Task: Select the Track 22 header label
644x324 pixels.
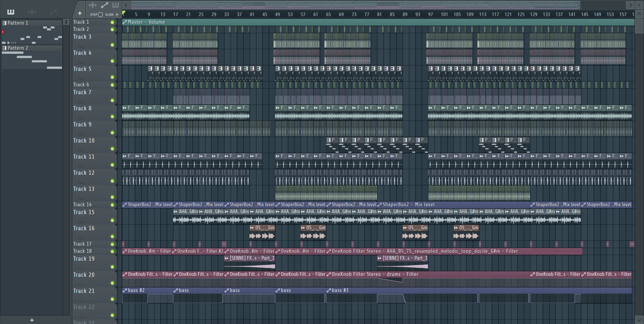Action: point(84,307)
